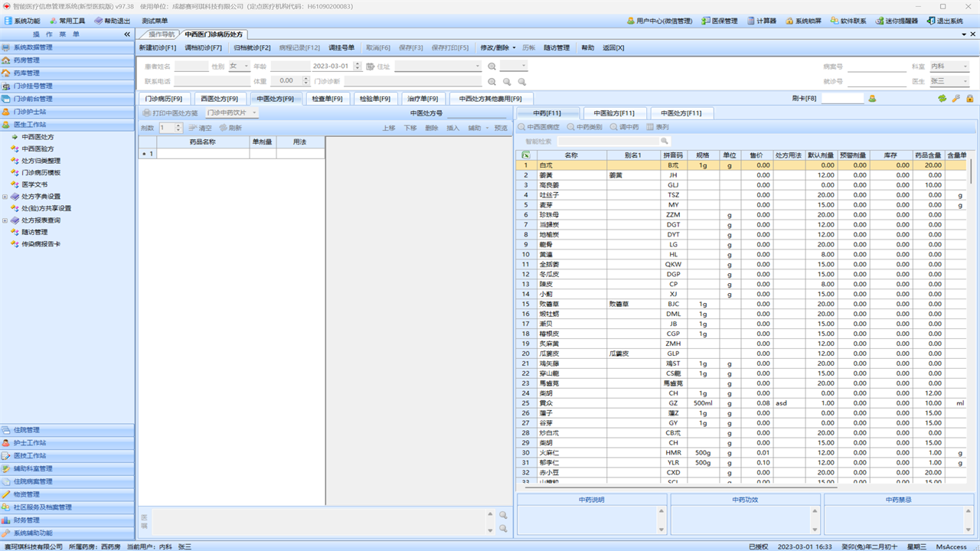Expand the 处方报表查询 tree node
This screenshot has width=980, height=551.
click(5, 220)
